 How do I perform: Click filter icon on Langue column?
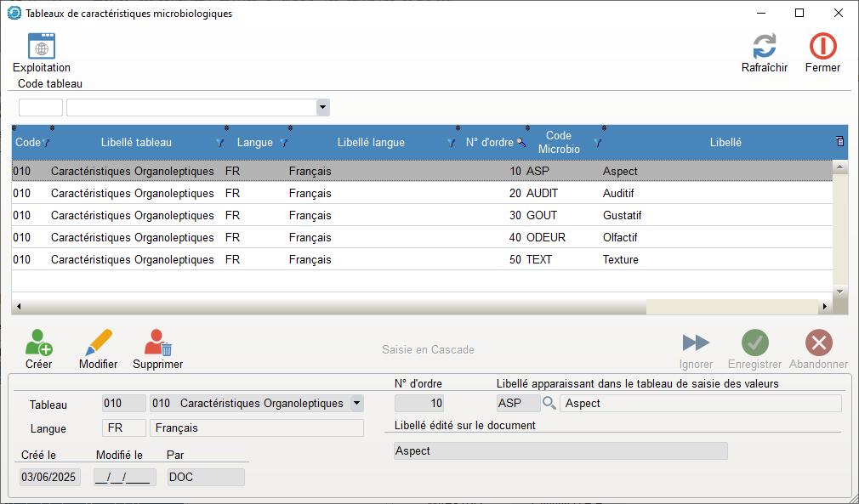(284, 143)
